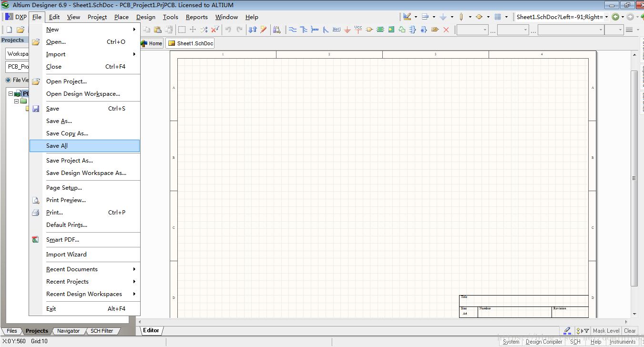Switch to the Navigator panel tab

68,331
